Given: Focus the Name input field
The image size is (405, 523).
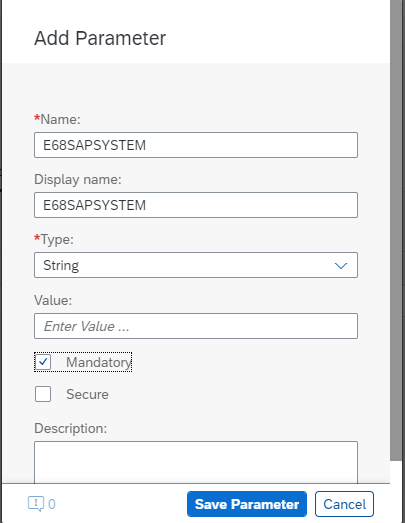Looking at the screenshot, I should coord(196,145).
